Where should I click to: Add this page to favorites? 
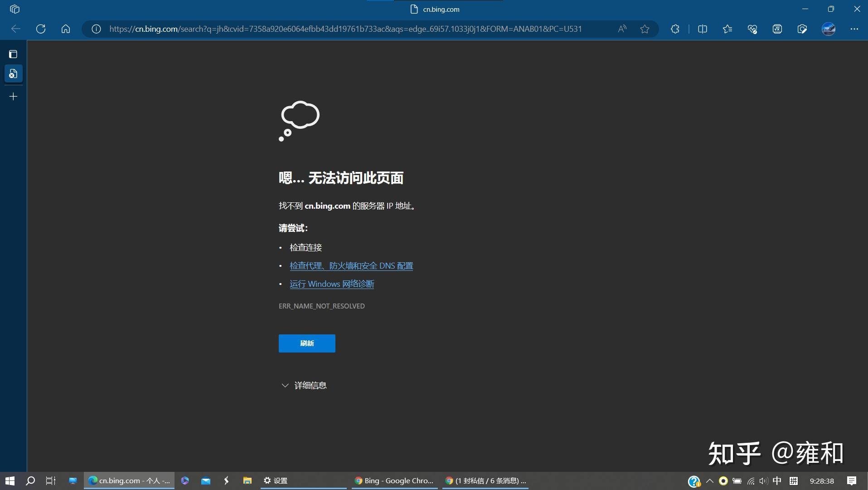click(645, 29)
